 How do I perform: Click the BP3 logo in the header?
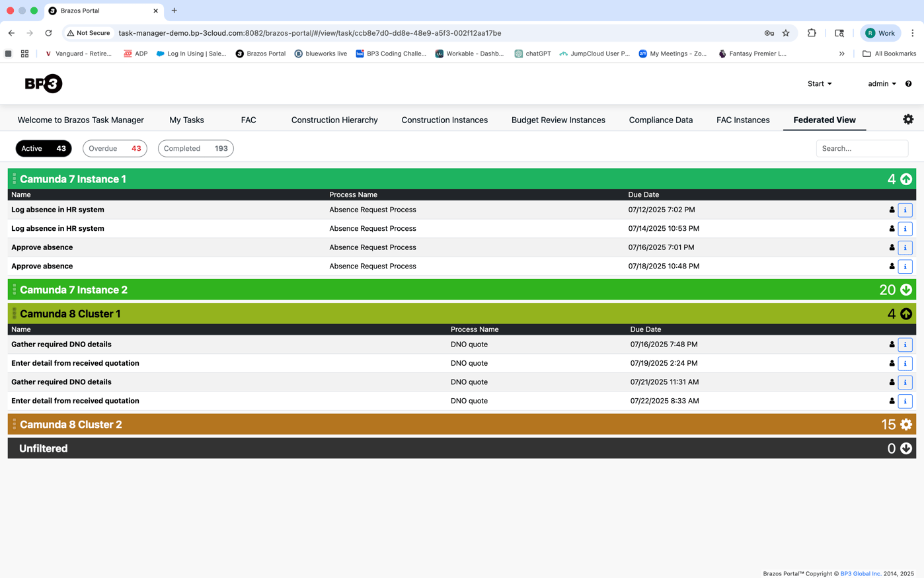(43, 83)
